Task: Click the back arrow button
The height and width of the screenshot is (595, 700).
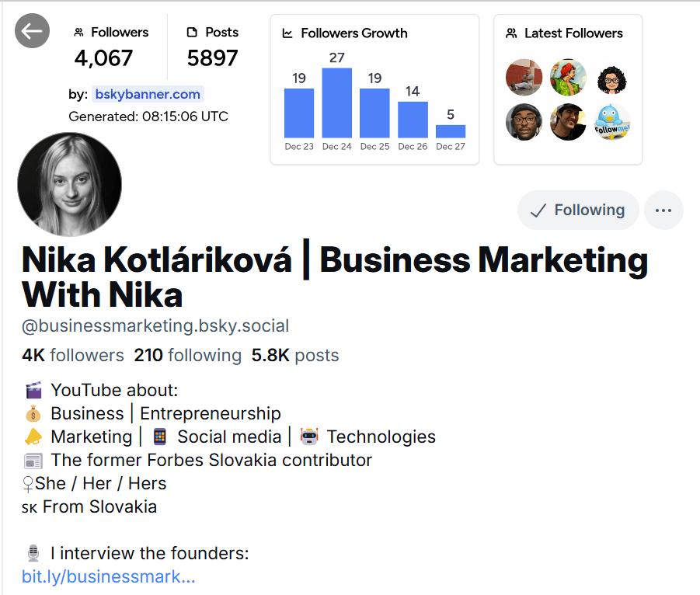Action: 32,31
